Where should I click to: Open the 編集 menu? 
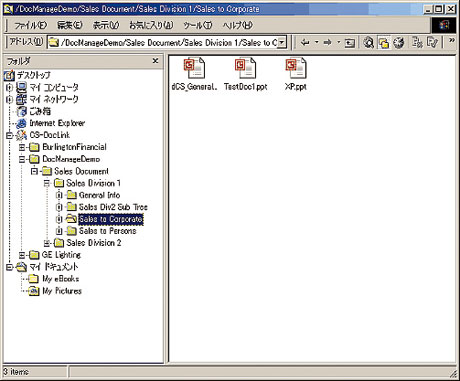click(69, 25)
